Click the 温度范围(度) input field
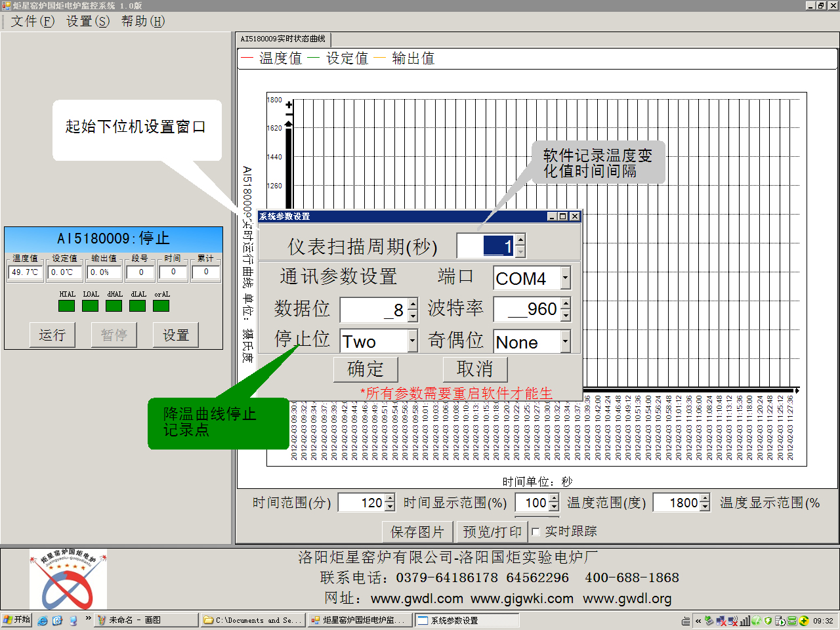The height and width of the screenshot is (630, 840). click(x=677, y=503)
